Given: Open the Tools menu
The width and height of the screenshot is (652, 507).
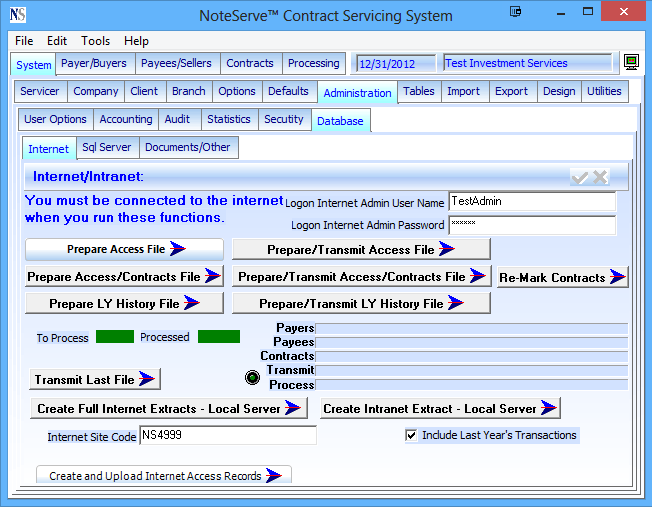Looking at the screenshot, I should click(x=96, y=41).
